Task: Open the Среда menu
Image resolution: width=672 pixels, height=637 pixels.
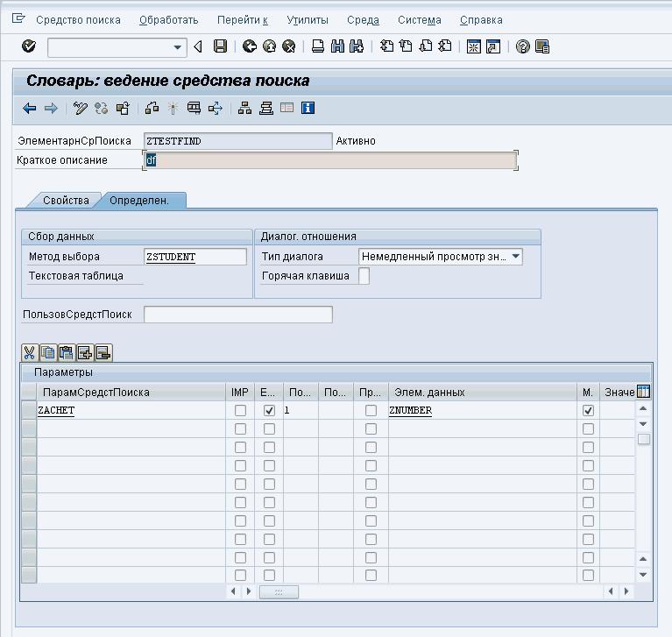Action: pos(363,20)
